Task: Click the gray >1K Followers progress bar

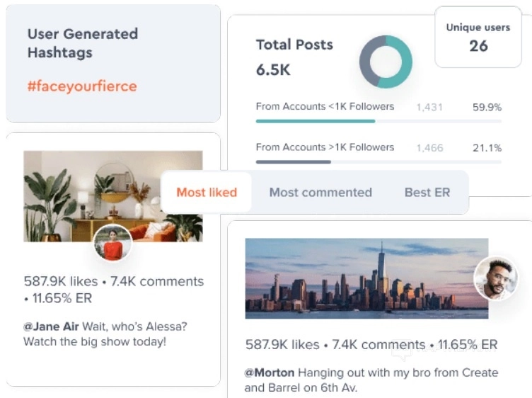Action: coord(294,162)
